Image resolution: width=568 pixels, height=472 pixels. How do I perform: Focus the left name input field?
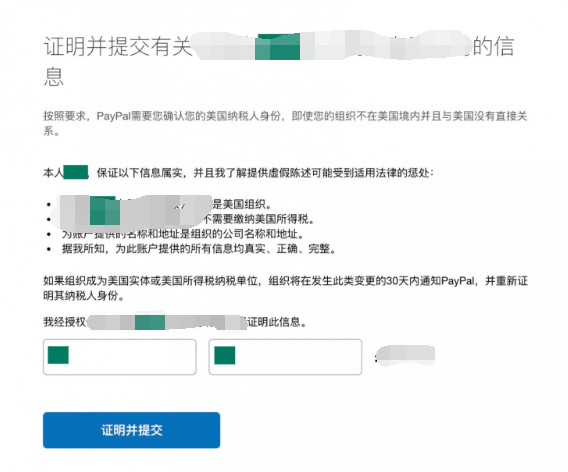pos(120,357)
